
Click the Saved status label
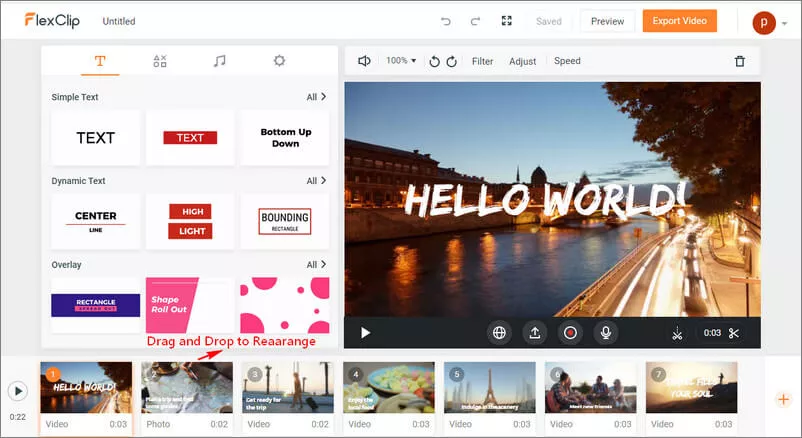pyautogui.click(x=549, y=21)
